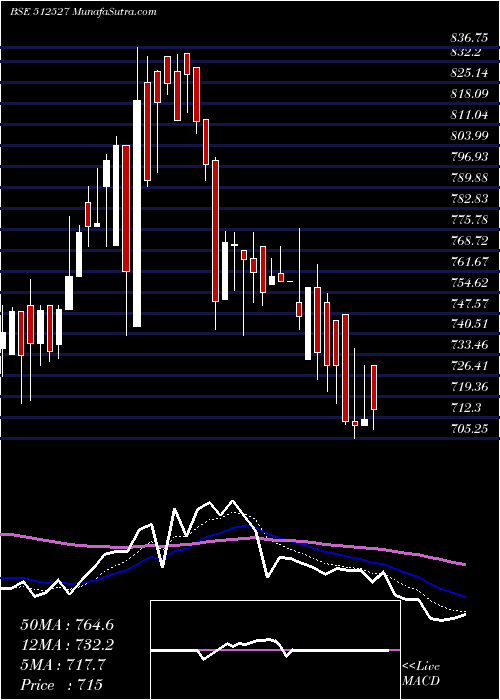Click the 50MA : 764.6 reading
Viewport: 500px width, 700px height.
tap(67, 625)
